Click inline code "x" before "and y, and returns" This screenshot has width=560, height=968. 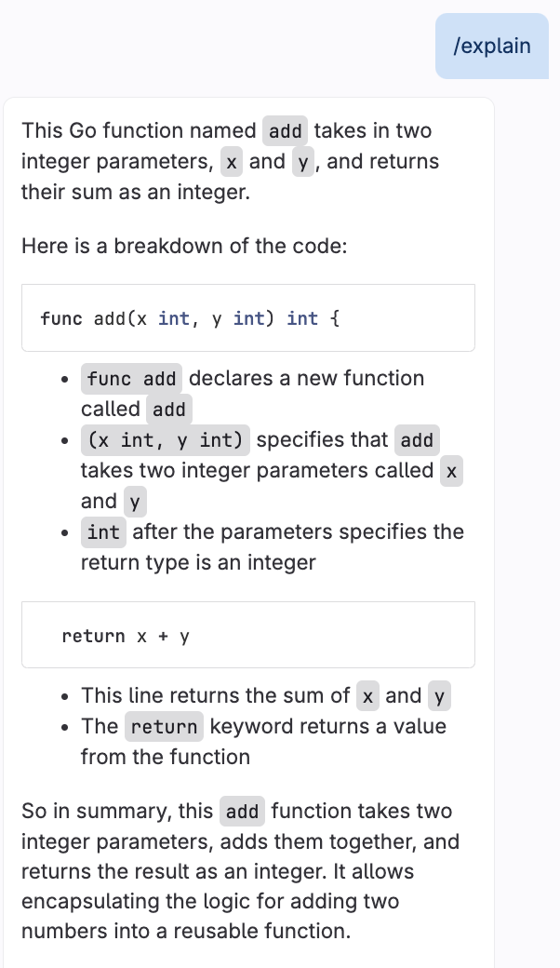point(232,162)
